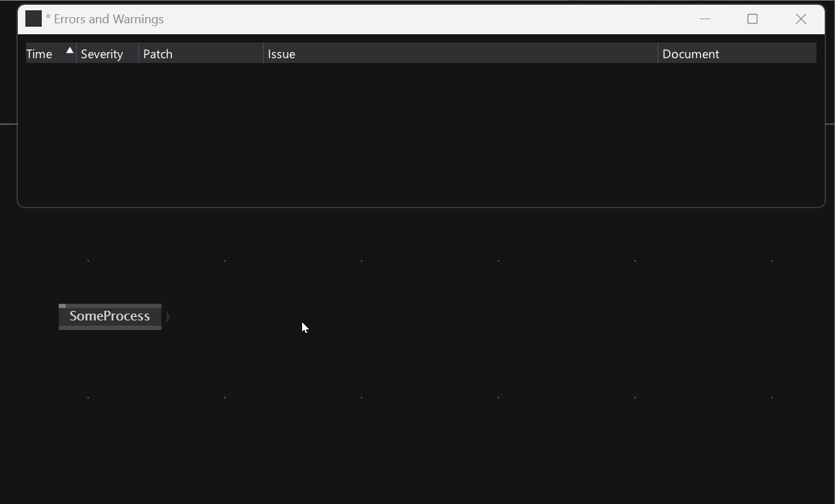Sort by the Time column header
Screen dimensions: 835x504
tap(50, 53)
